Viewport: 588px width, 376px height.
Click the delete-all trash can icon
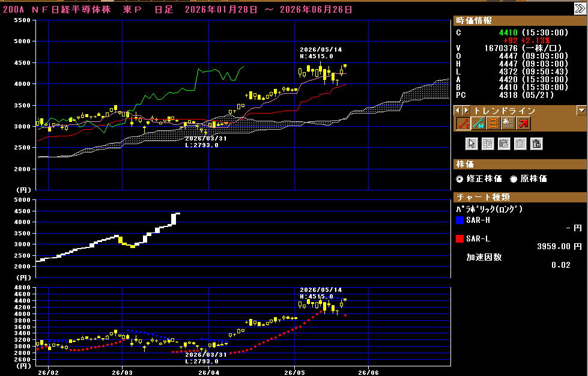click(536, 144)
